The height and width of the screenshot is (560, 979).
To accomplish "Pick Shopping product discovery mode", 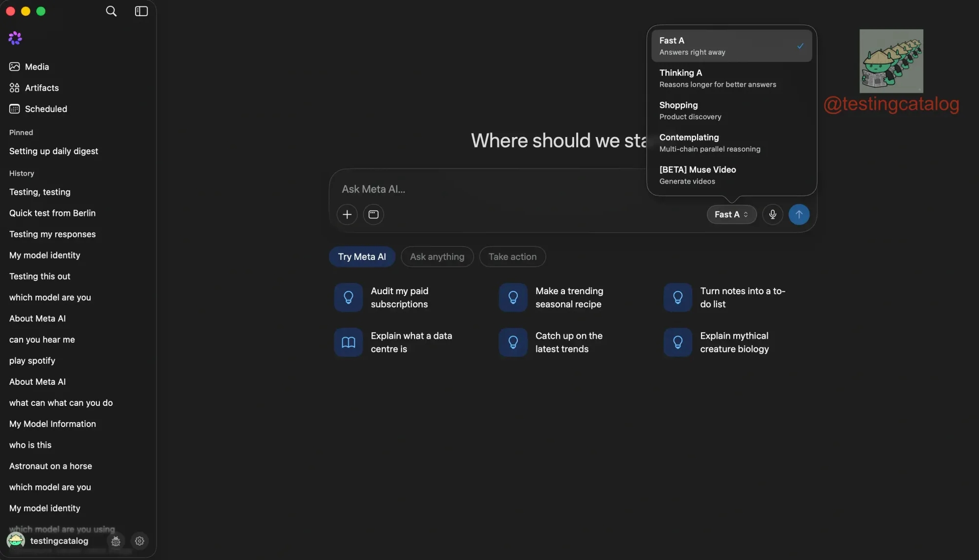I will coord(731,111).
